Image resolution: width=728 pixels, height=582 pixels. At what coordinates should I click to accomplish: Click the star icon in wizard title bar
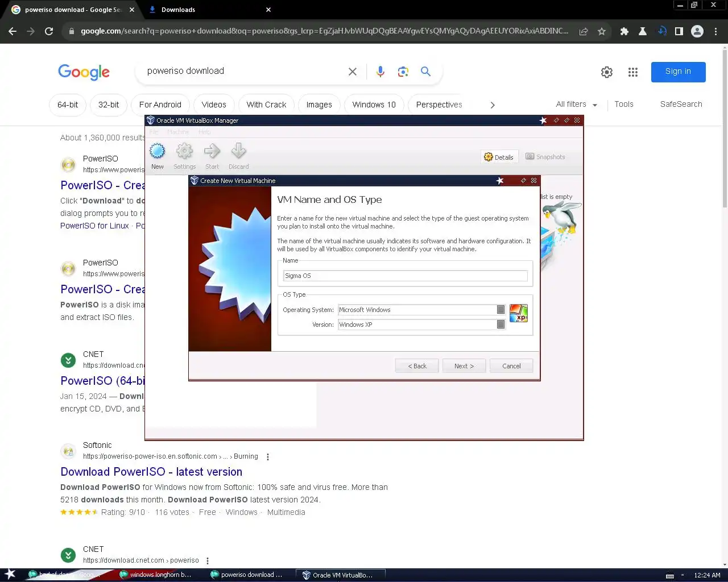500,181
